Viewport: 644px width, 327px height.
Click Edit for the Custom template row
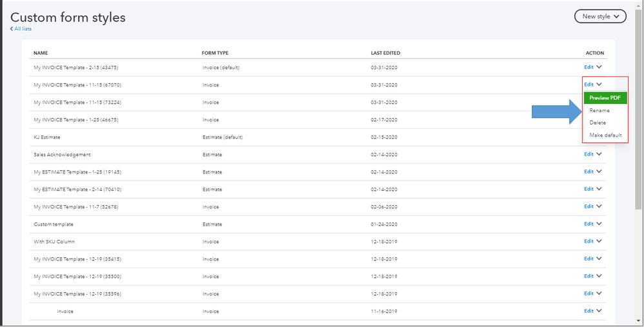(x=589, y=224)
